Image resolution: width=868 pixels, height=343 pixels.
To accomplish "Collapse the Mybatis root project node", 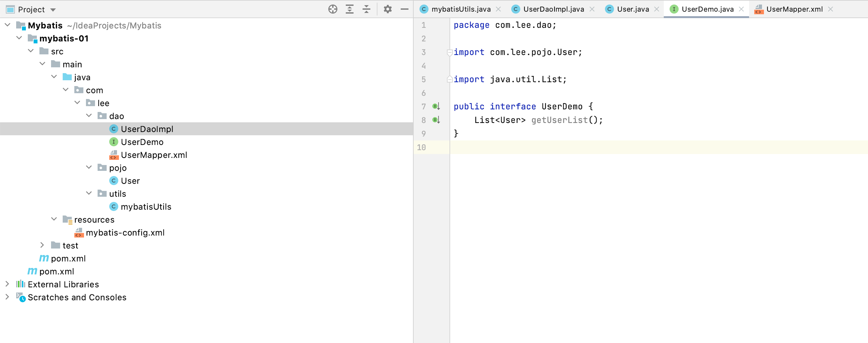I will pyautogui.click(x=7, y=25).
